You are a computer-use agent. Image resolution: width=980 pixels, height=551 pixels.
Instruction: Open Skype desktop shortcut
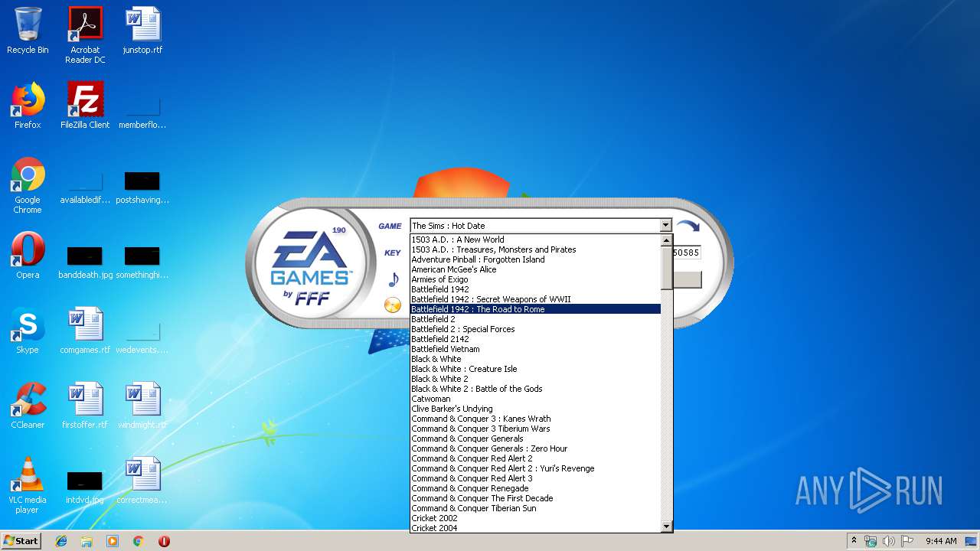click(x=28, y=331)
